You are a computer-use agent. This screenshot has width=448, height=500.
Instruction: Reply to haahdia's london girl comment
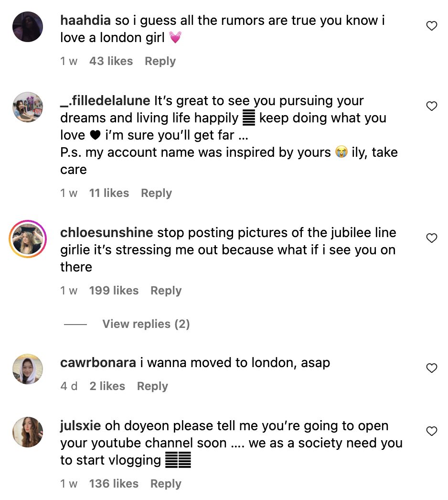160,61
